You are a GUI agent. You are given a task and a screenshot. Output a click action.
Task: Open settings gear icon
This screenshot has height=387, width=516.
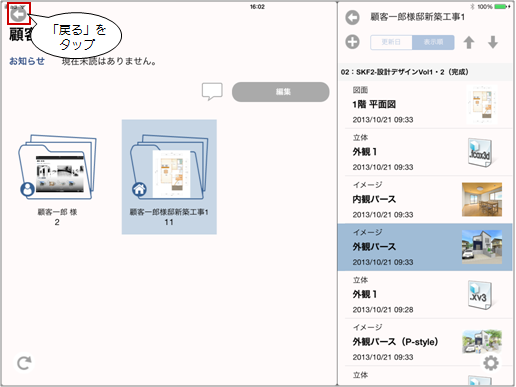pos(491,363)
